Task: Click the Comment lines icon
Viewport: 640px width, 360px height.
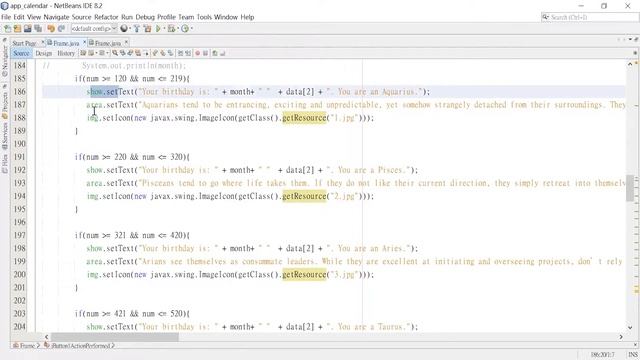Action: click(215, 53)
